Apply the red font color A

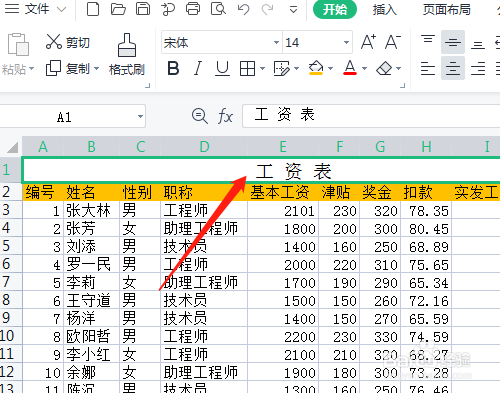(x=350, y=68)
